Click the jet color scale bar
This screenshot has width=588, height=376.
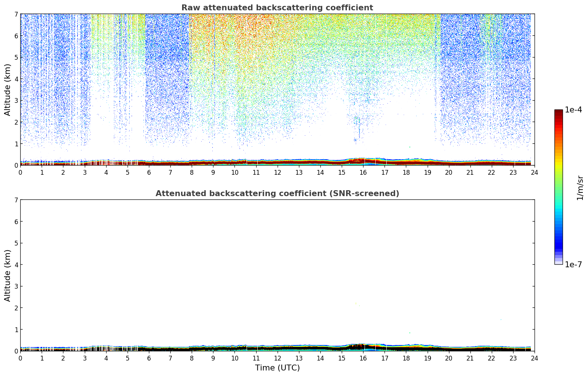[559, 187]
